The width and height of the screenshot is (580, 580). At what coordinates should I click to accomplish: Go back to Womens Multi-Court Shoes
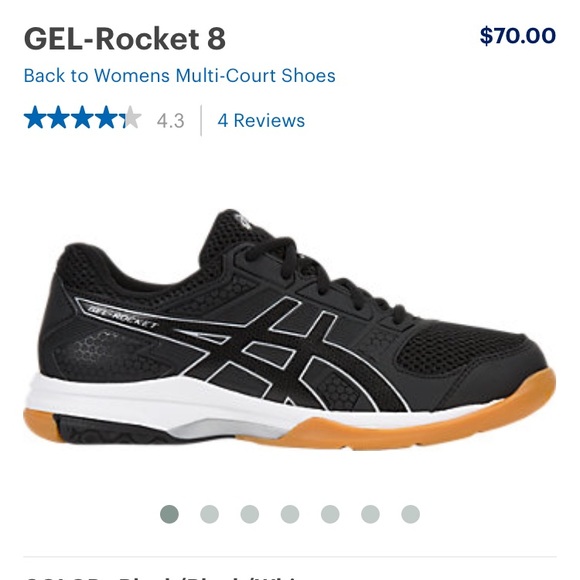pos(179,76)
